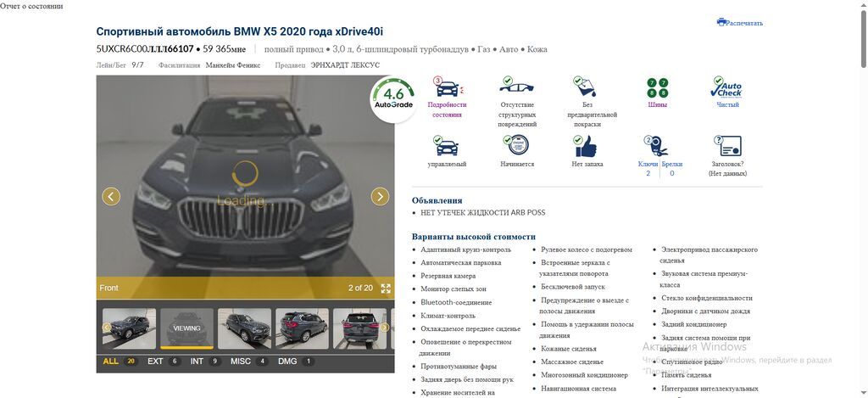
Task: Click Дворники с датчиком дождя option
Action: (706, 311)
